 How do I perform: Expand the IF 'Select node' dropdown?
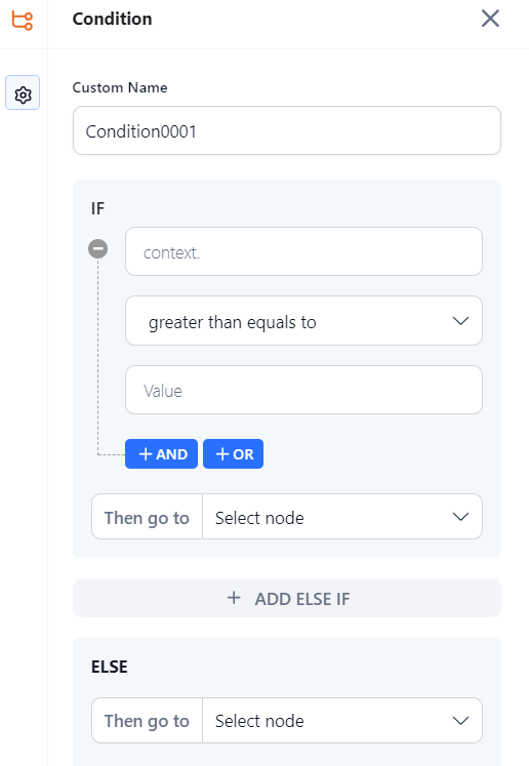(342, 517)
